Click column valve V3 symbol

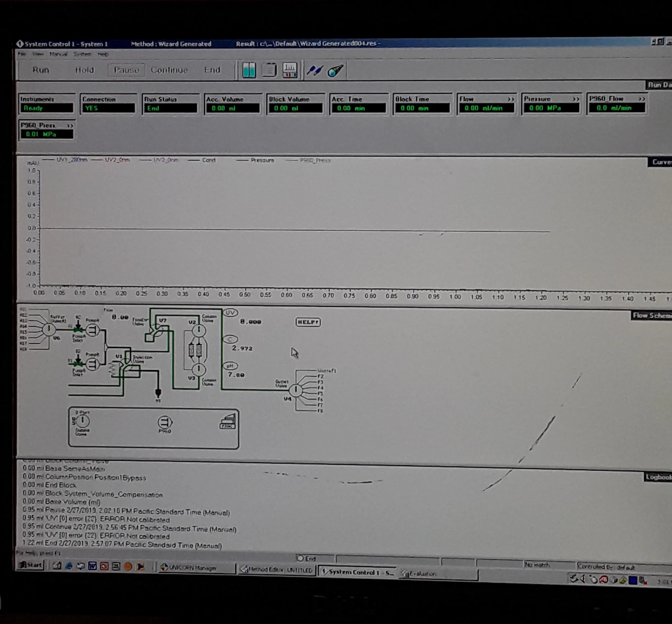(x=199, y=369)
